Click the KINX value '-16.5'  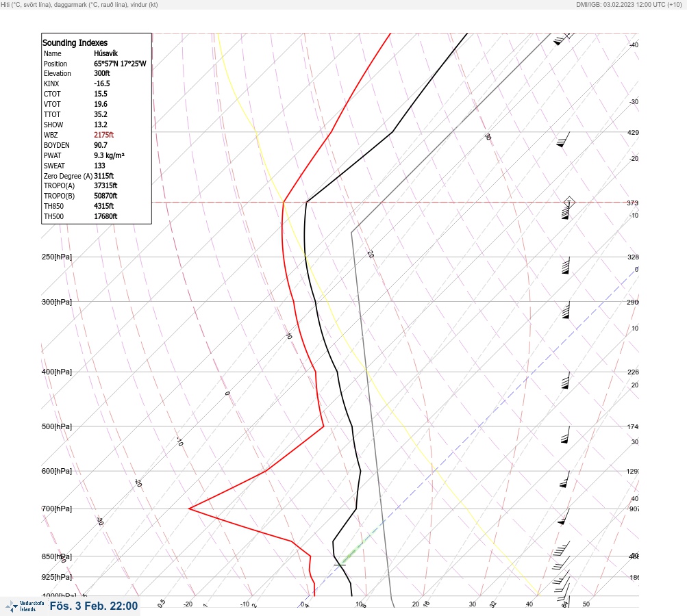[102, 84]
